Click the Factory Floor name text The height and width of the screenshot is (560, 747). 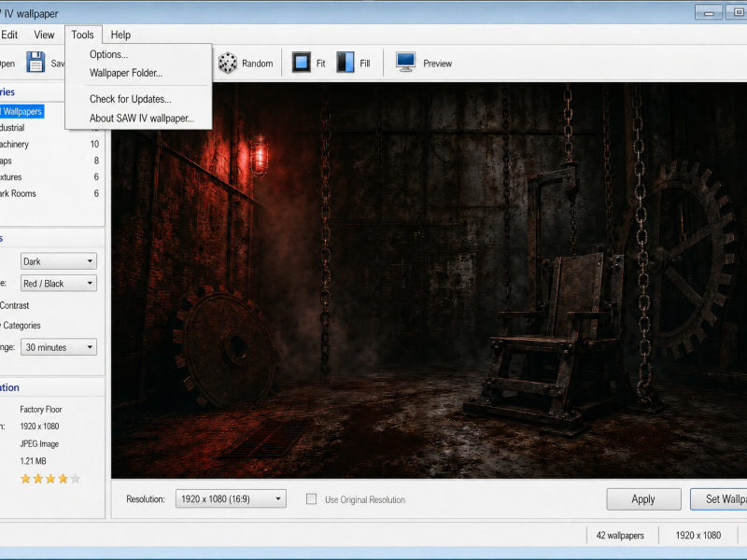41,409
